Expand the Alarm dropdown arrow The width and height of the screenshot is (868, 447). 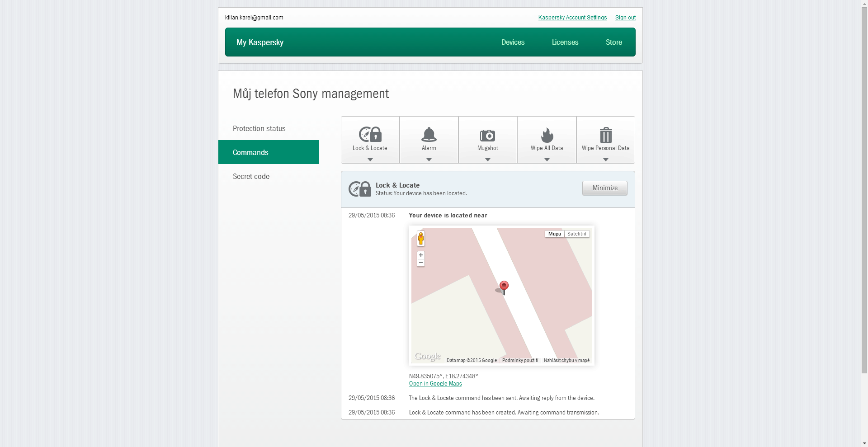click(x=429, y=160)
